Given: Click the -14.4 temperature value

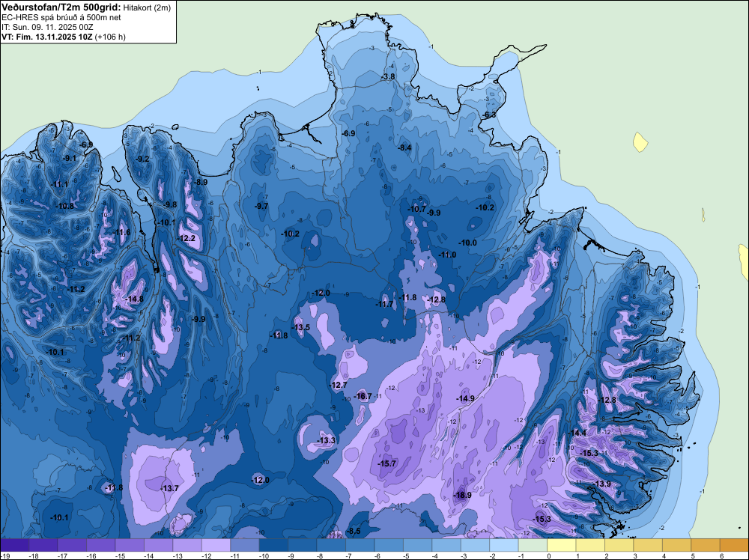Looking at the screenshot, I should (x=577, y=433).
